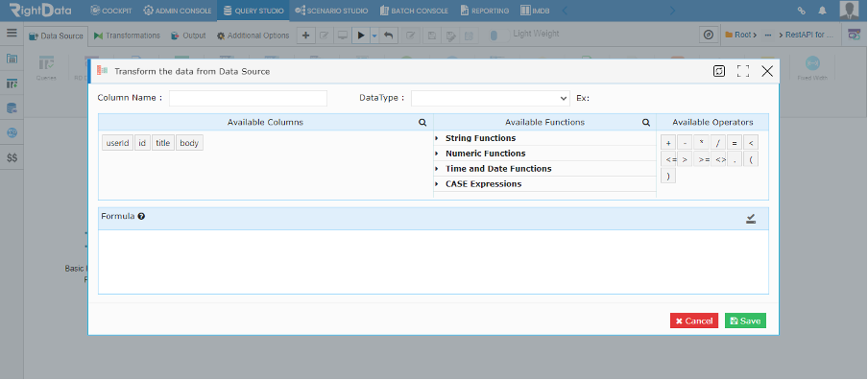Open the COCKPIT module
This screenshot has width=868, height=380.
point(111,11)
